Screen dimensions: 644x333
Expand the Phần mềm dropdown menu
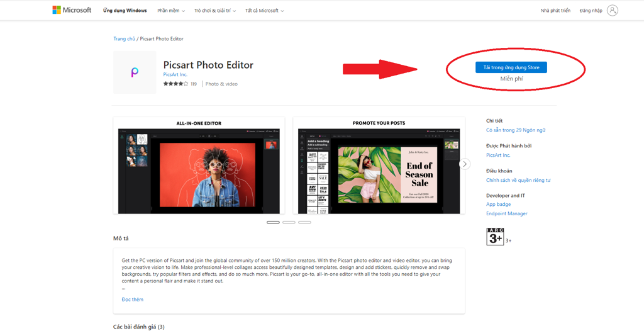coord(171,11)
